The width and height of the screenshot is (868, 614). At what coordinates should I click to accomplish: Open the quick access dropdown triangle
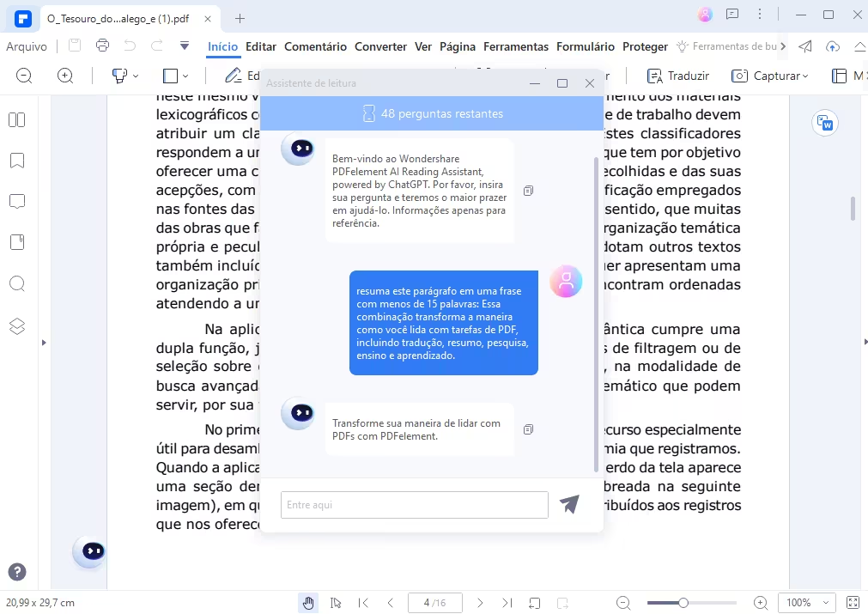pos(185,46)
